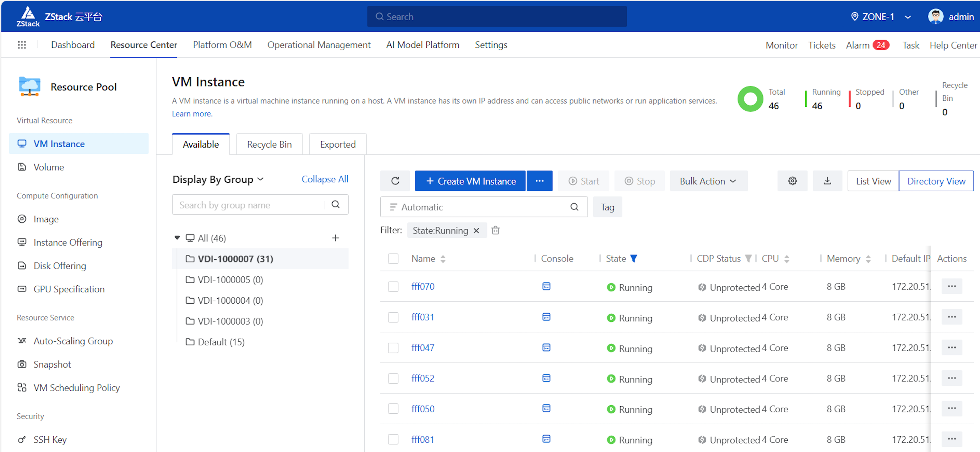Click the export download icon
The width and height of the screenshot is (980, 452).
point(827,181)
